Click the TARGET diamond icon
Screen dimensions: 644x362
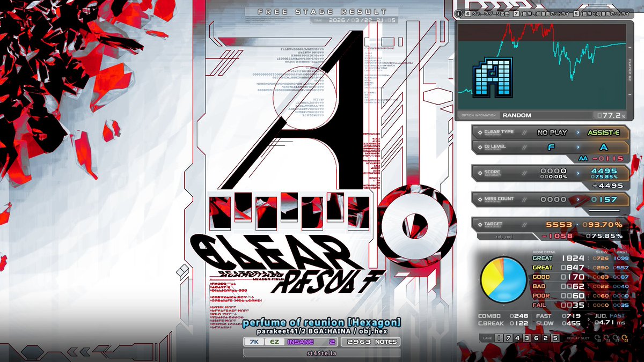click(480, 224)
